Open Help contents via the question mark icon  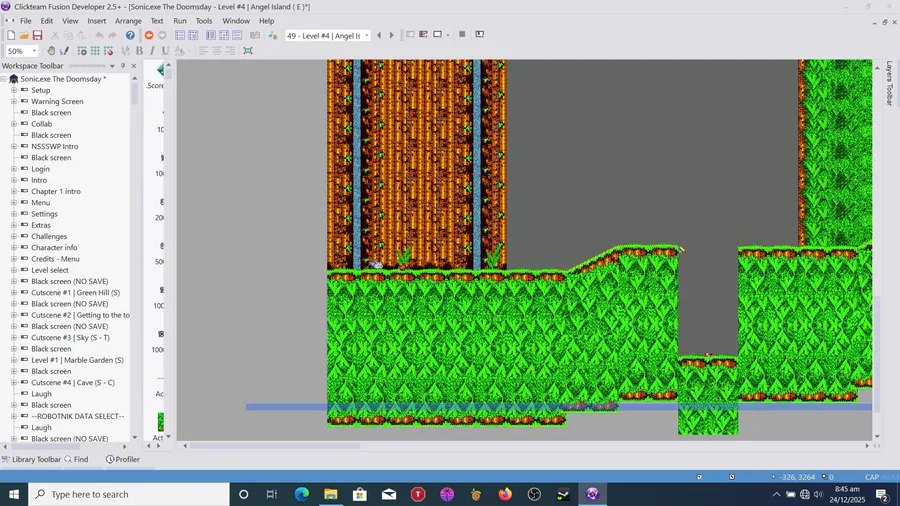click(x=130, y=36)
